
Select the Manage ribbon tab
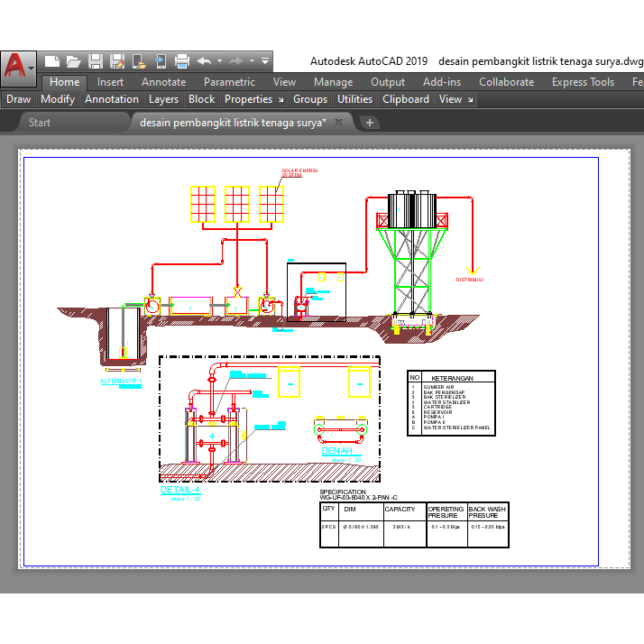click(x=333, y=82)
